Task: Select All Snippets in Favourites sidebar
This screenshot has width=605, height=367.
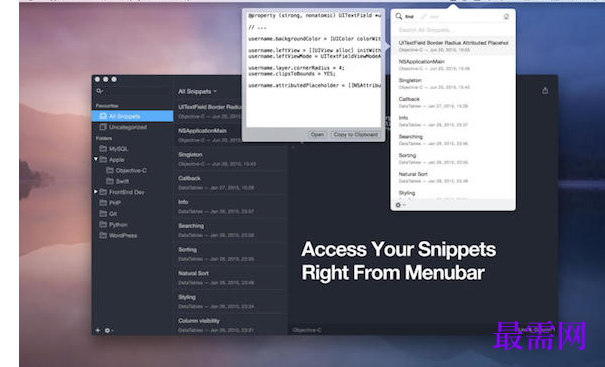Action: (x=132, y=116)
